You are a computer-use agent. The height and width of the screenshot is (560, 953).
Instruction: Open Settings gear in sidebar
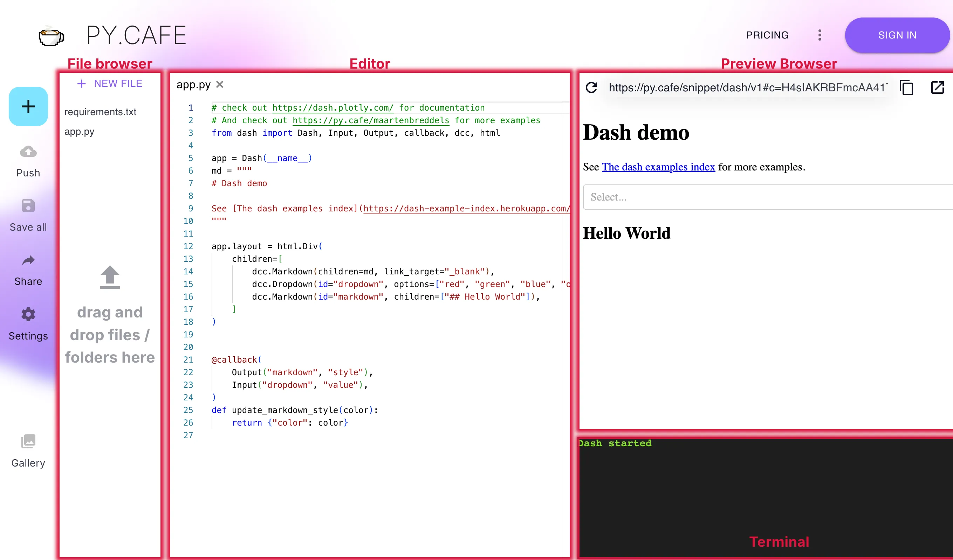[28, 314]
